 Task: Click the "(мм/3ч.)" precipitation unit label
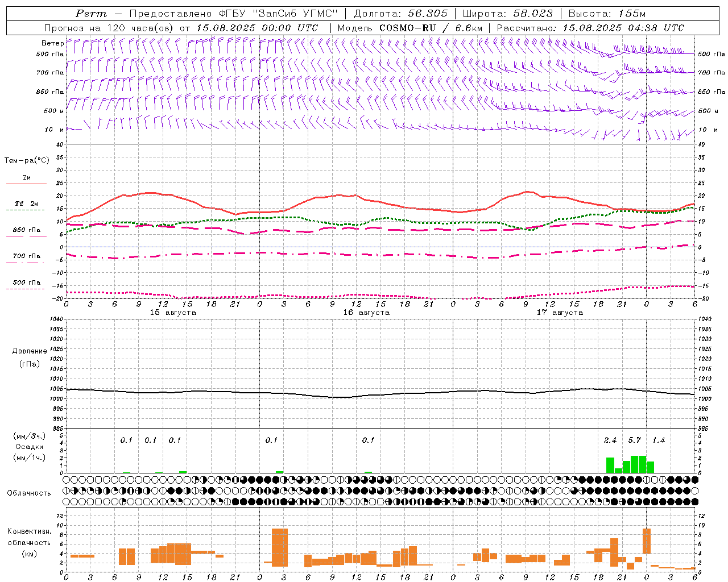pyautogui.click(x=29, y=436)
